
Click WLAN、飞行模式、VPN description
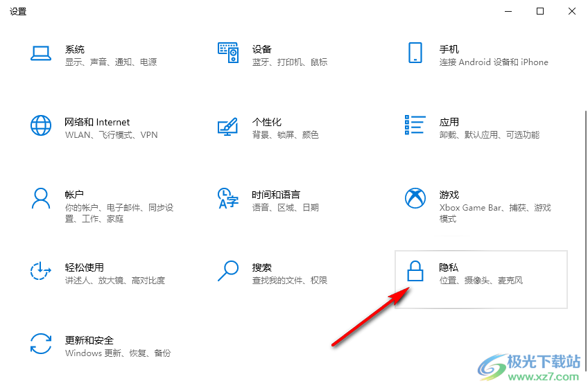click(111, 134)
